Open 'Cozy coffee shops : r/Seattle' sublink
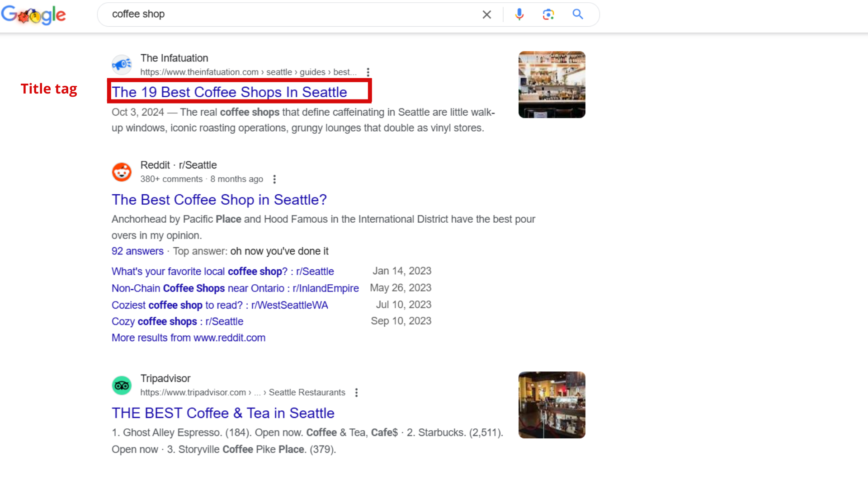Screen dimensions: 868x488 [177, 322]
